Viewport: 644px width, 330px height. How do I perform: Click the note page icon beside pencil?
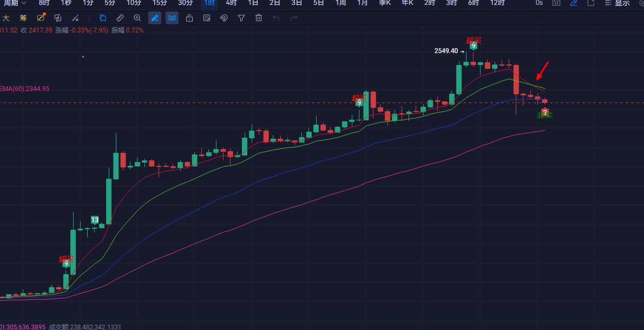tap(591, 3)
